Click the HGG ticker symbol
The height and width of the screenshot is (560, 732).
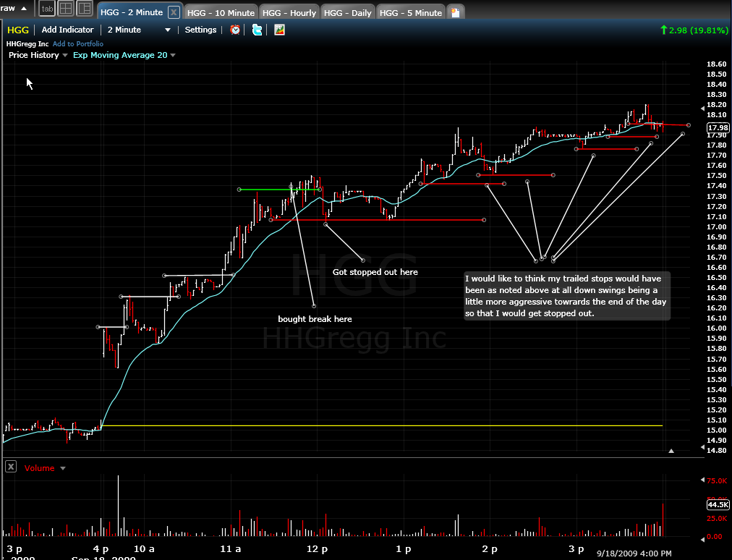[18, 30]
